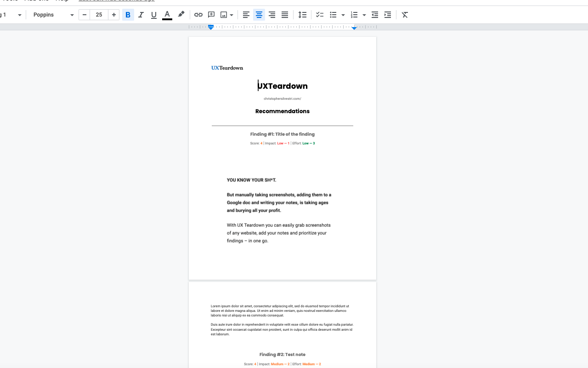Click the 'Finding #2: Test note' heading

click(x=283, y=355)
